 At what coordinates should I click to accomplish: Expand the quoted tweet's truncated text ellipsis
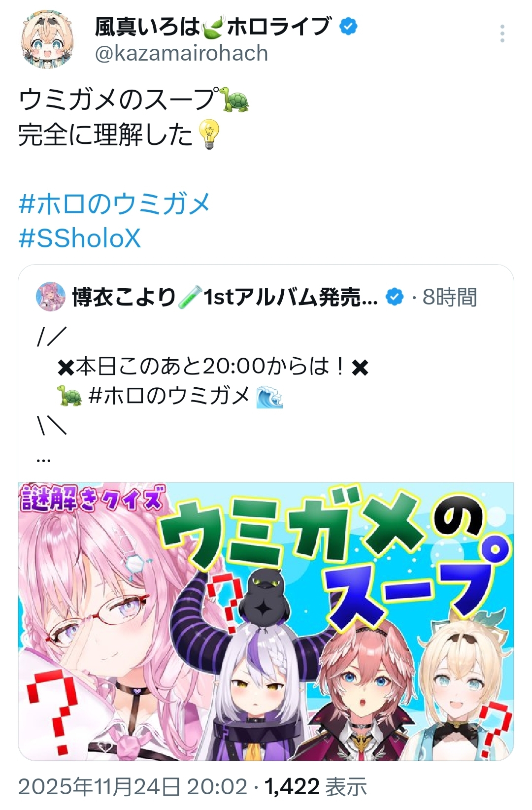tap(43, 459)
